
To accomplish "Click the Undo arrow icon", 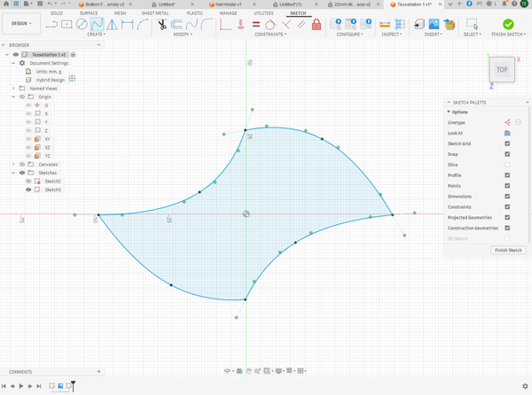I will click(50, 4).
